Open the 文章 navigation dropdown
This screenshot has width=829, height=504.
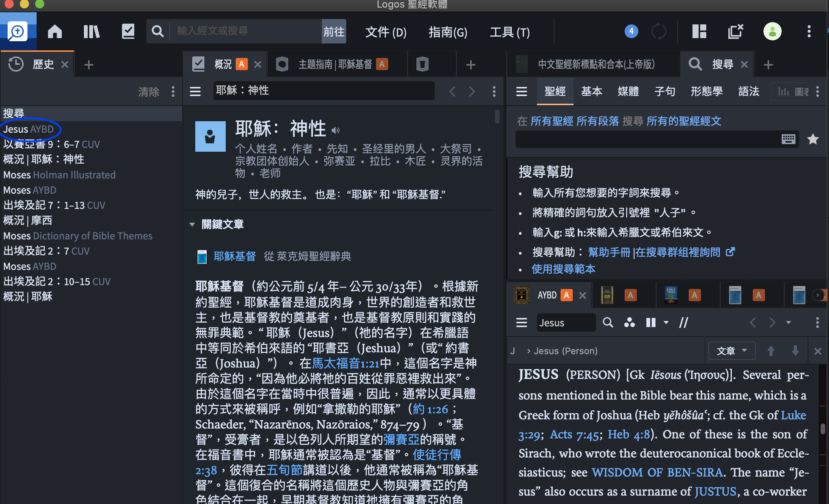point(731,351)
